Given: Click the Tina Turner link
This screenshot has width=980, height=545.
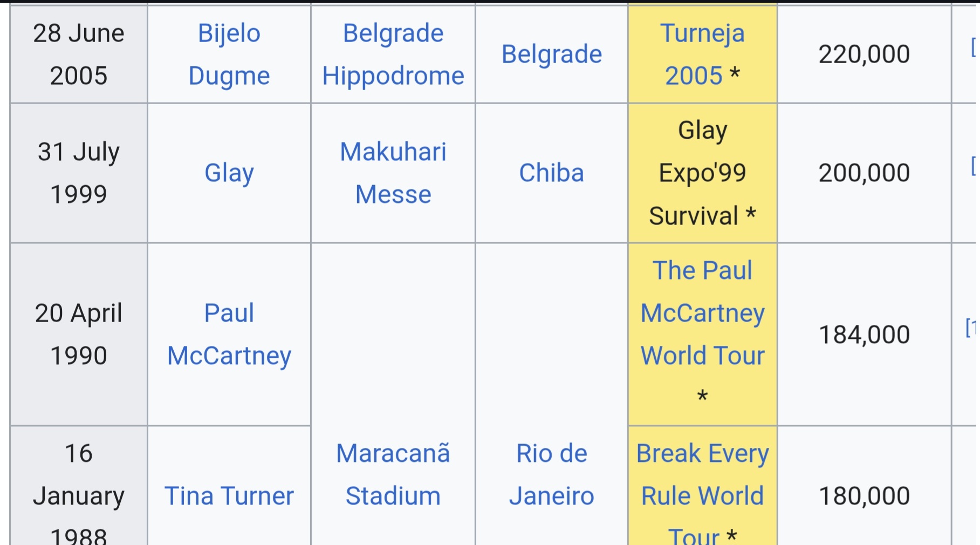Looking at the screenshot, I should click(x=229, y=495).
